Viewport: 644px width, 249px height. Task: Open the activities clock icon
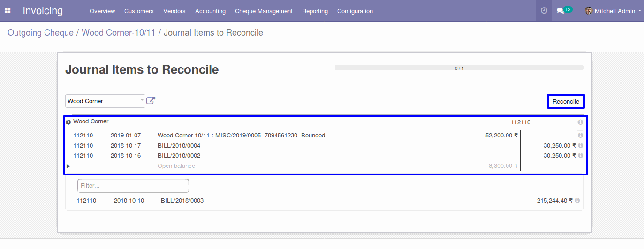544,10
